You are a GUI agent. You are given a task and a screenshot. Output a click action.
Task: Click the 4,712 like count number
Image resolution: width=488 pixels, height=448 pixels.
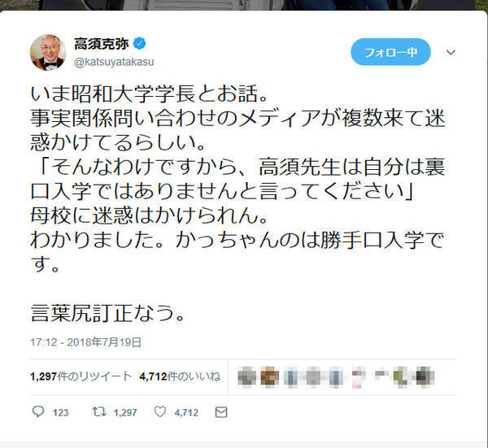coord(186,412)
